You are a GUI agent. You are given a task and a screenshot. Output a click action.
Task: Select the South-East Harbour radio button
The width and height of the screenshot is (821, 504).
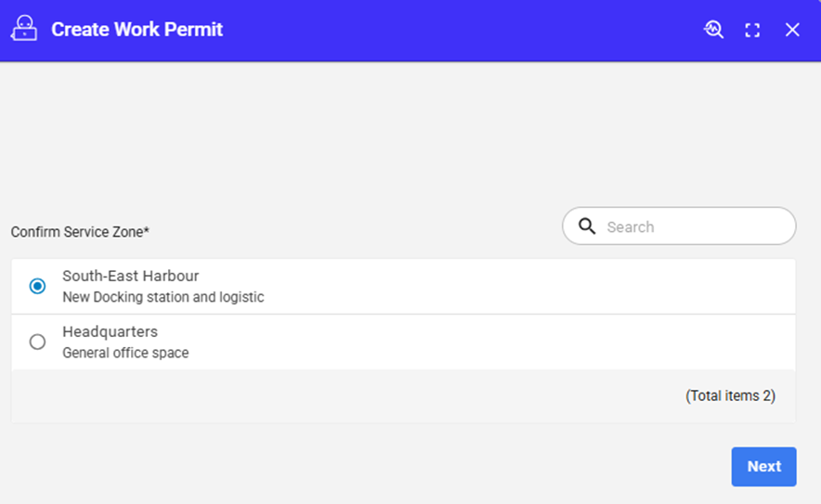pos(37,286)
